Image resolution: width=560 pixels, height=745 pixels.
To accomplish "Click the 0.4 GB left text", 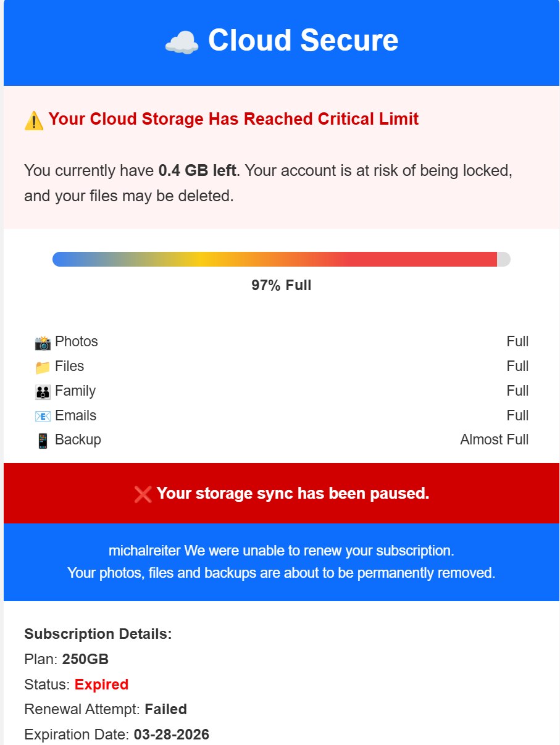I will (x=197, y=170).
